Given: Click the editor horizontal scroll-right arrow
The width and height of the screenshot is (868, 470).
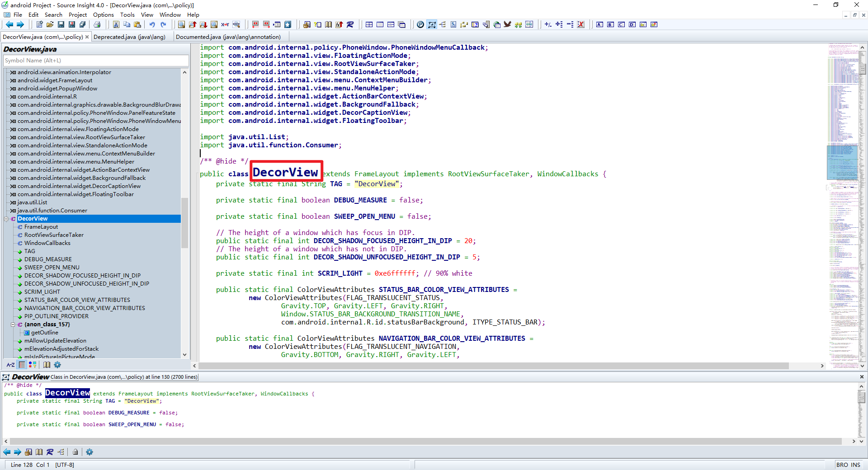Looking at the screenshot, I should (x=822, y=366).
